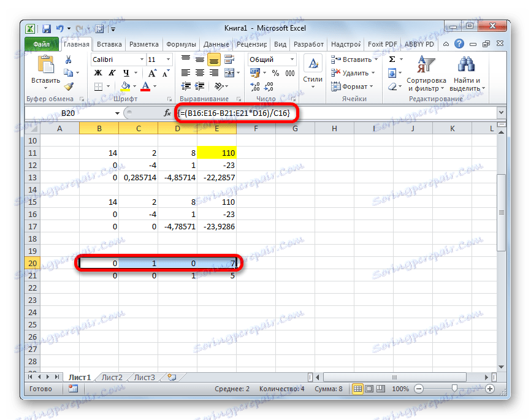531x420 pixels.
Task: Open Общий number format dropdown
Action: pyautogui.click(x=292, y=59)
